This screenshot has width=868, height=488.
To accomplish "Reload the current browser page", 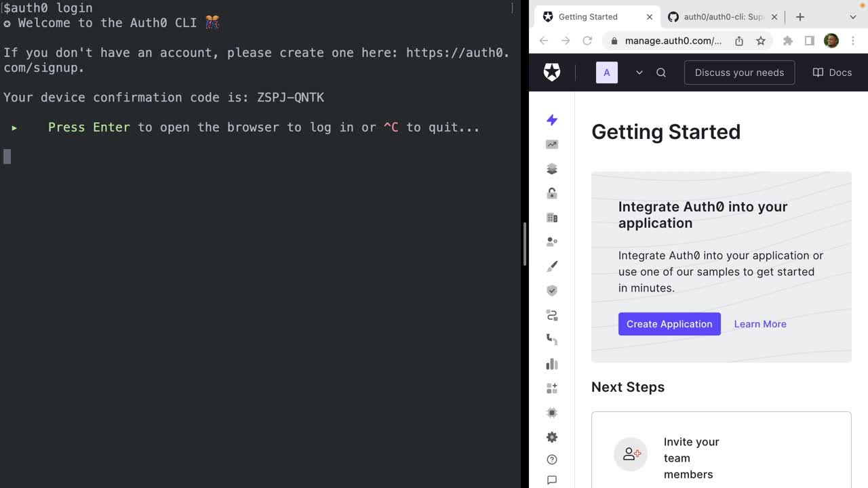I will pos(587,41).
